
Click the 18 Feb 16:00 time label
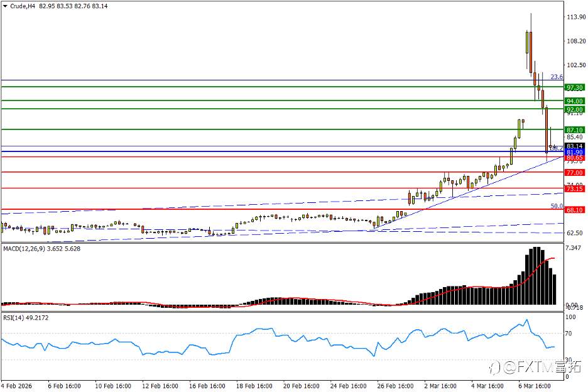click(x=254, y=386)
